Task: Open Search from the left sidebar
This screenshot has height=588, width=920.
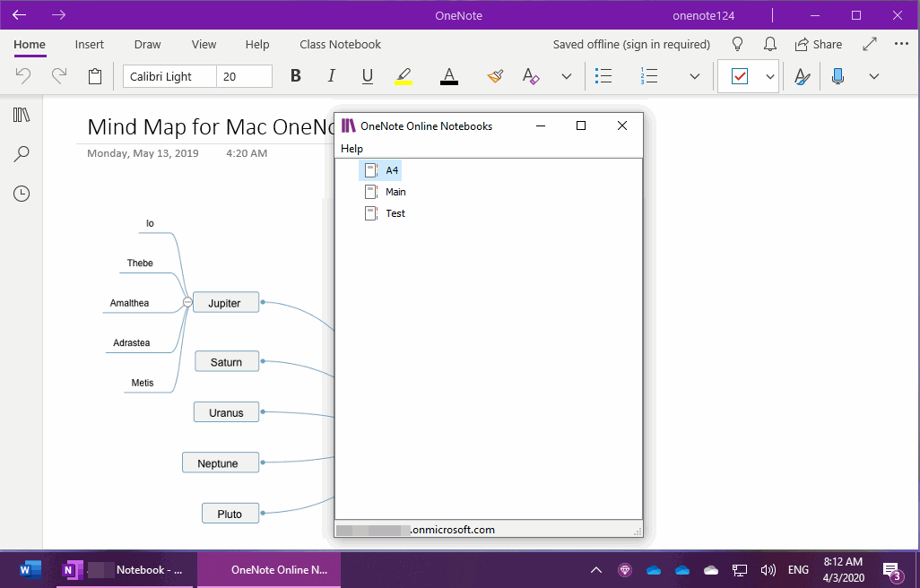Action: point(22,154)
